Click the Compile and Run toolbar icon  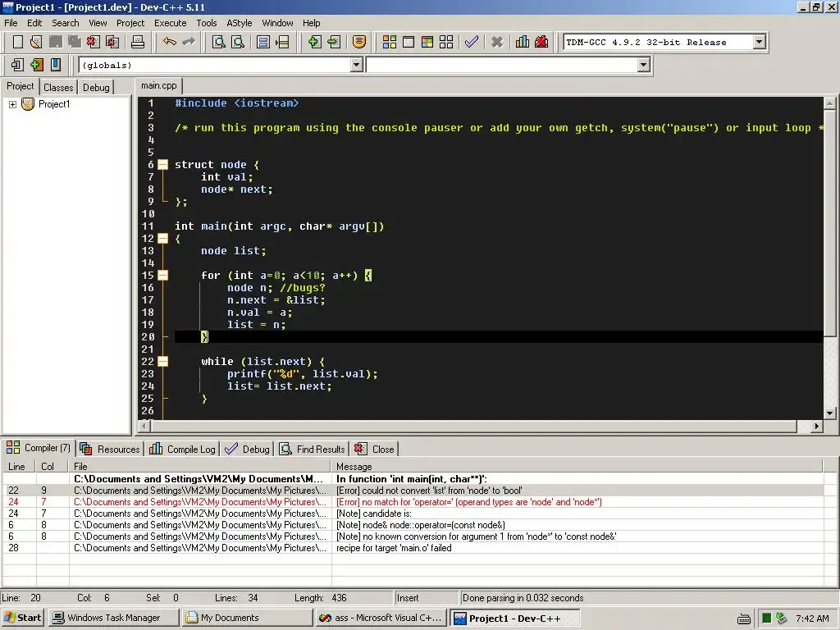coord(427,42)
